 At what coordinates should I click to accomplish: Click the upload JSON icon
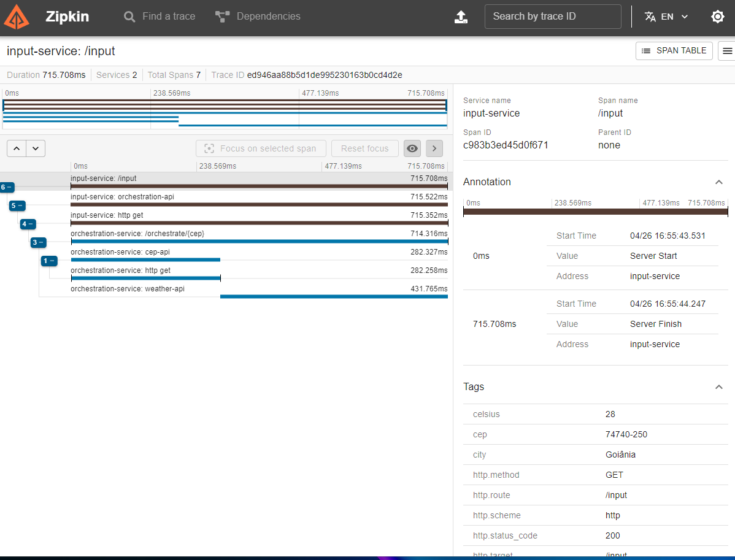coord(461,17)
